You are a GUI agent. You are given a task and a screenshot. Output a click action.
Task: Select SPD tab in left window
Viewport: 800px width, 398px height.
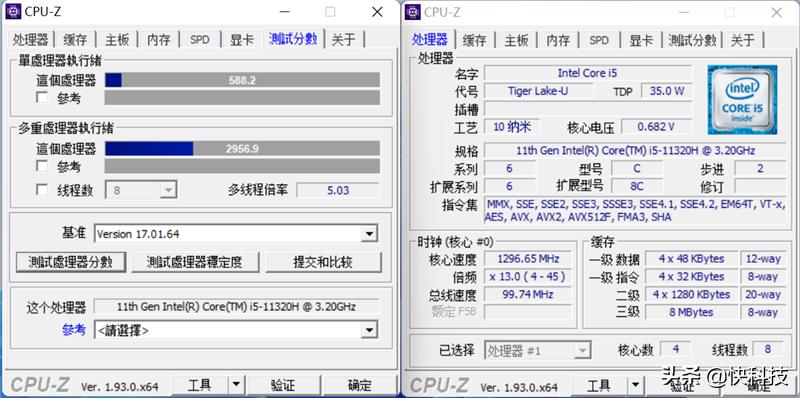coord(199,39)
